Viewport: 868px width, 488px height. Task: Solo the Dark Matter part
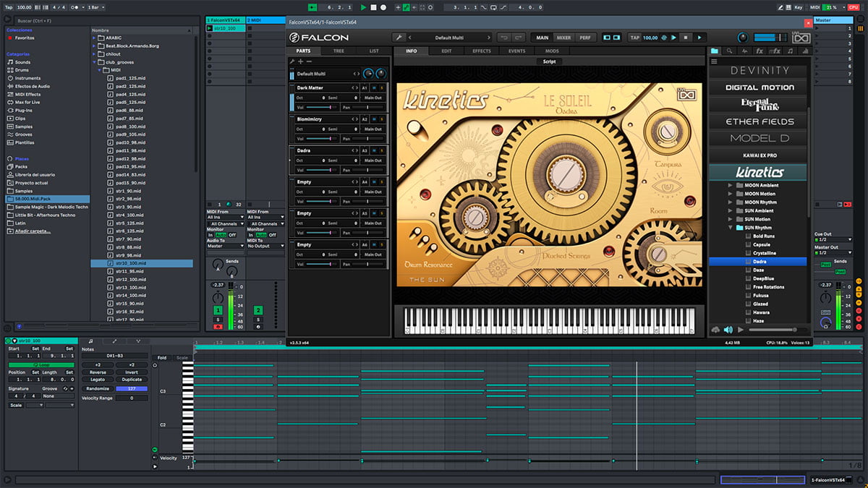click(382, 87)
